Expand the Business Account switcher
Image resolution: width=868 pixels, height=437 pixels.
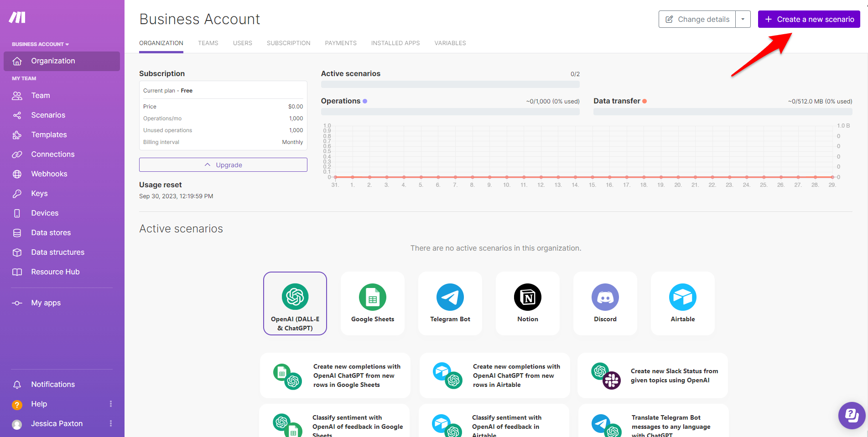pos(41,44)
